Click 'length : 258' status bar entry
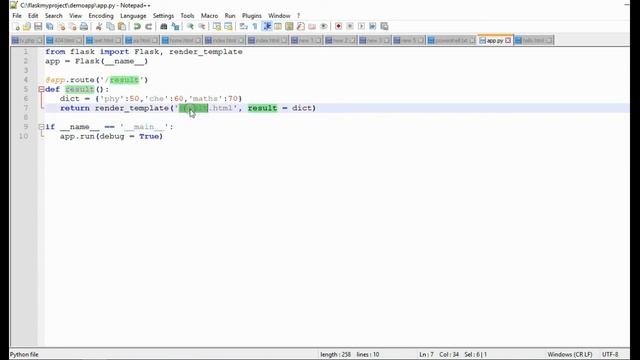 (x=336, y=354)
